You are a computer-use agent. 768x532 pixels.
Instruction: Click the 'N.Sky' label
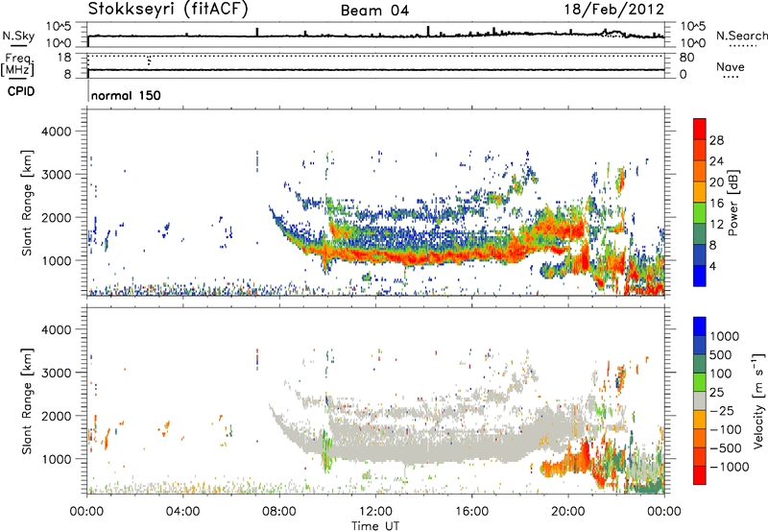tap(18, 36)
